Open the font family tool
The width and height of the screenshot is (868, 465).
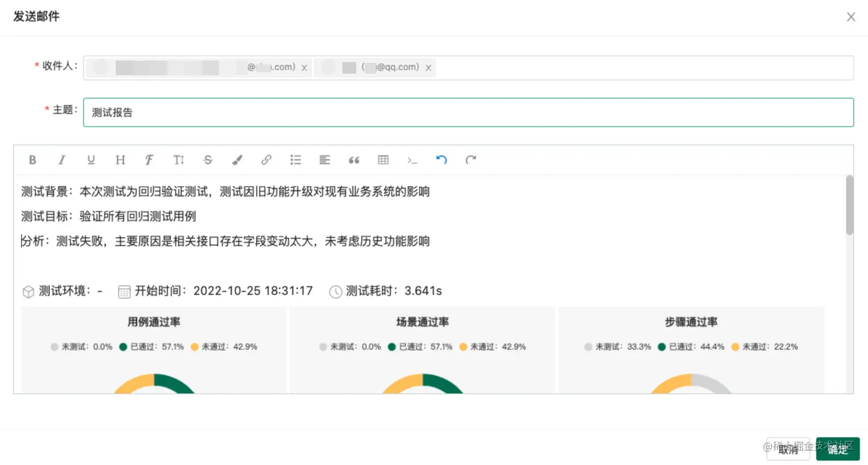(149, 160)
